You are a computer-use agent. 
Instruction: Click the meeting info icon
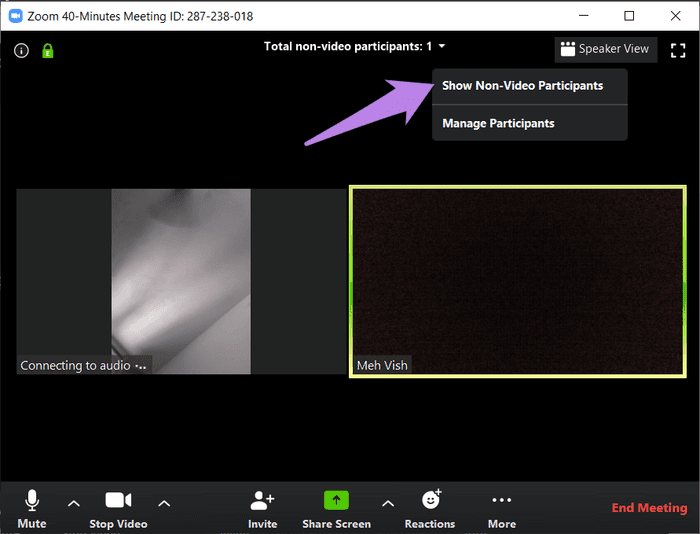pyautogui.click(x=21, y=50)
